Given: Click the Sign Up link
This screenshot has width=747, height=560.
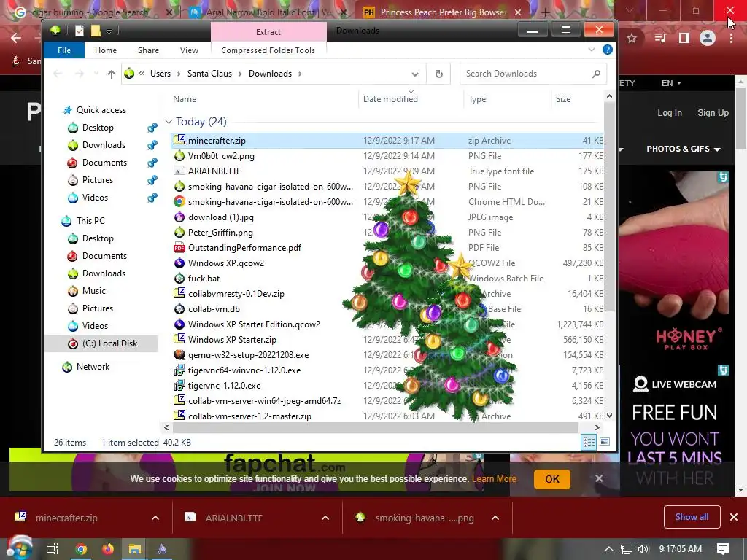Looking at the screenshot, I should [713, 113].
